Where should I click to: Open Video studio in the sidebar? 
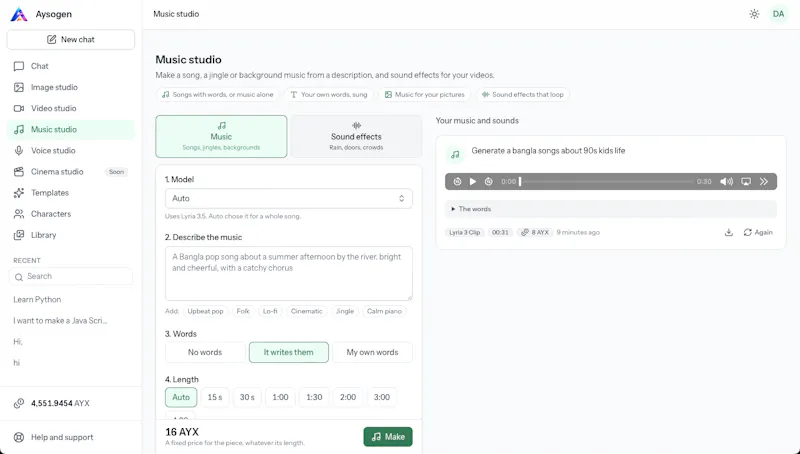[70, 108]
